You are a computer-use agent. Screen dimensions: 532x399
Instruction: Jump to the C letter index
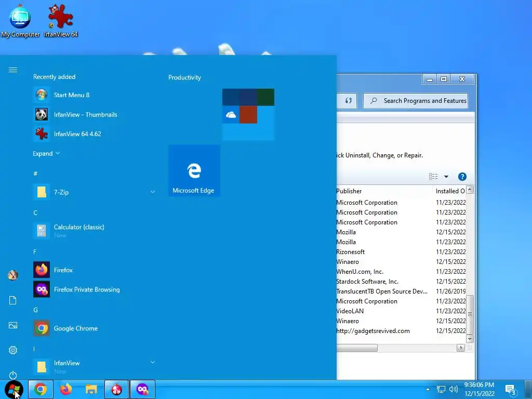click(x=35, y=212)
